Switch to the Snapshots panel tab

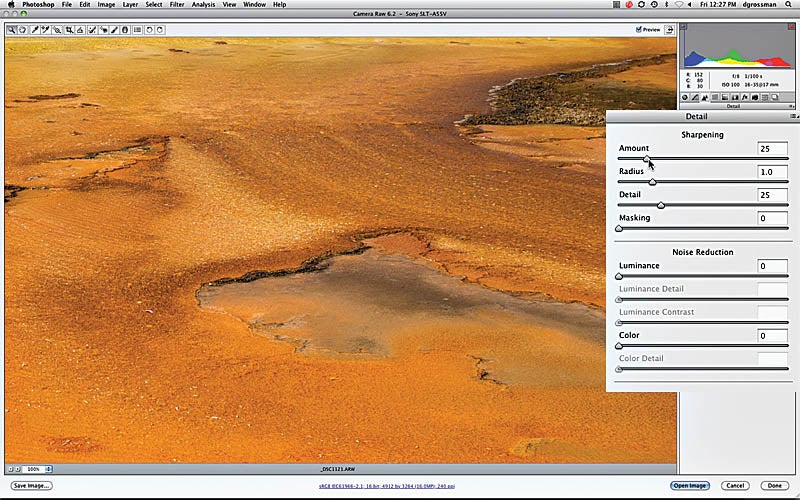(774, 97)
